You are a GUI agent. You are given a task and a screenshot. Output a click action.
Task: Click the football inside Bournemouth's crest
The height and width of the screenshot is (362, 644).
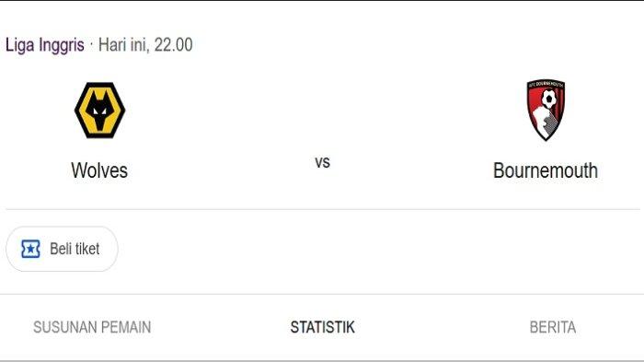pos(548,99)
